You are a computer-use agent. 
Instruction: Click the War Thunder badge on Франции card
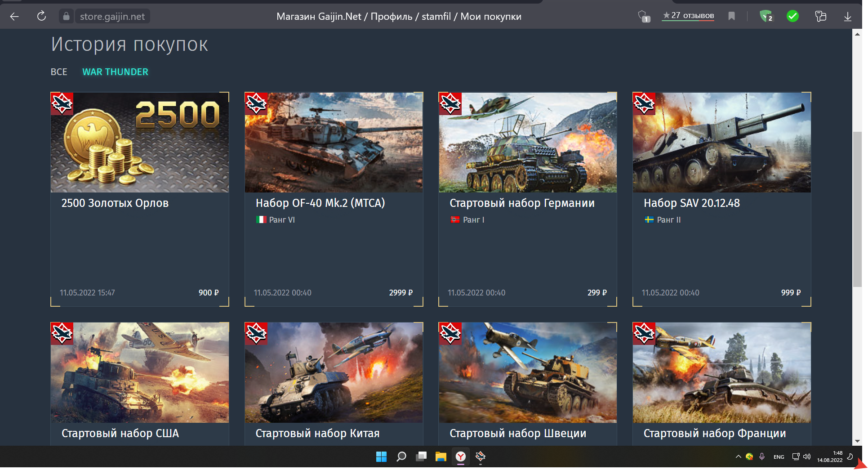point(644,334)
